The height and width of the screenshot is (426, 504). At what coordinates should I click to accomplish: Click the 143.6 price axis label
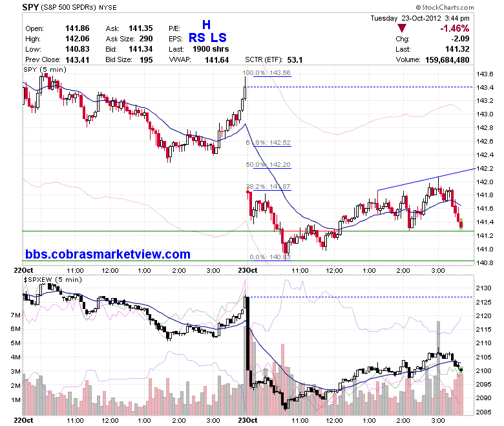coord(485,74)
